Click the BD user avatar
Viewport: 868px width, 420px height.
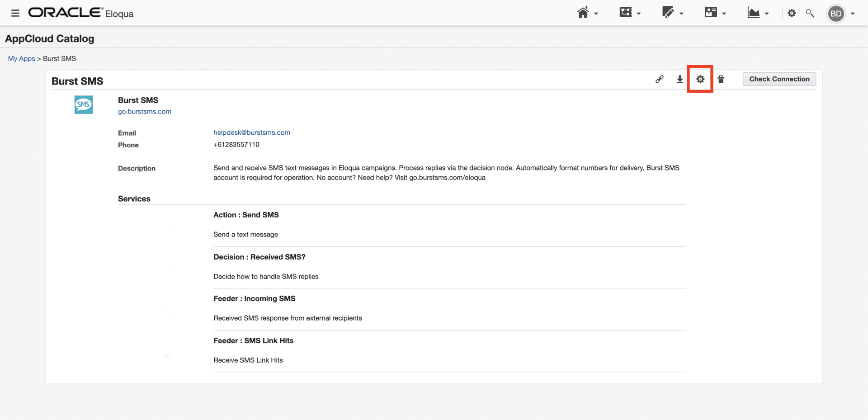pos(836,14)
